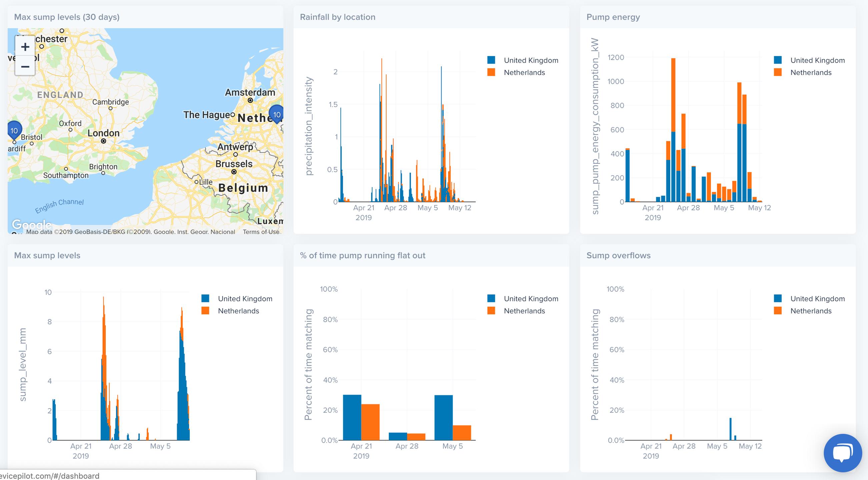868x480 pixels.
Task: Click the Netherlands map marker labeled 10
Action: (276, 115)
